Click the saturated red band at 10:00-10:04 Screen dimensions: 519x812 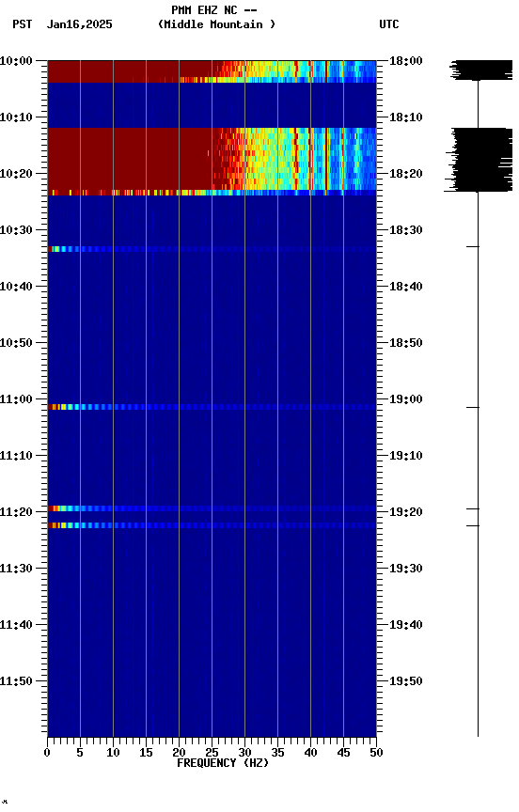[x=130, y=71]
